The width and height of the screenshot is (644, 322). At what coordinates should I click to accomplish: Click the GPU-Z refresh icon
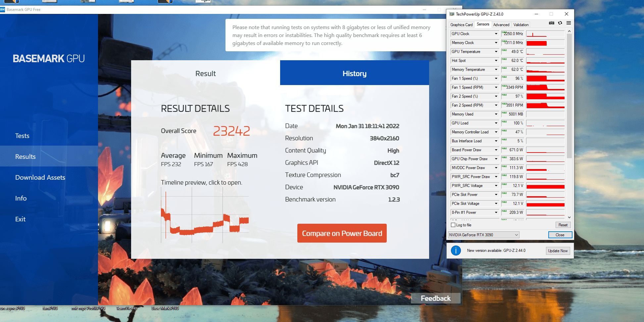(x=560, y=23)
